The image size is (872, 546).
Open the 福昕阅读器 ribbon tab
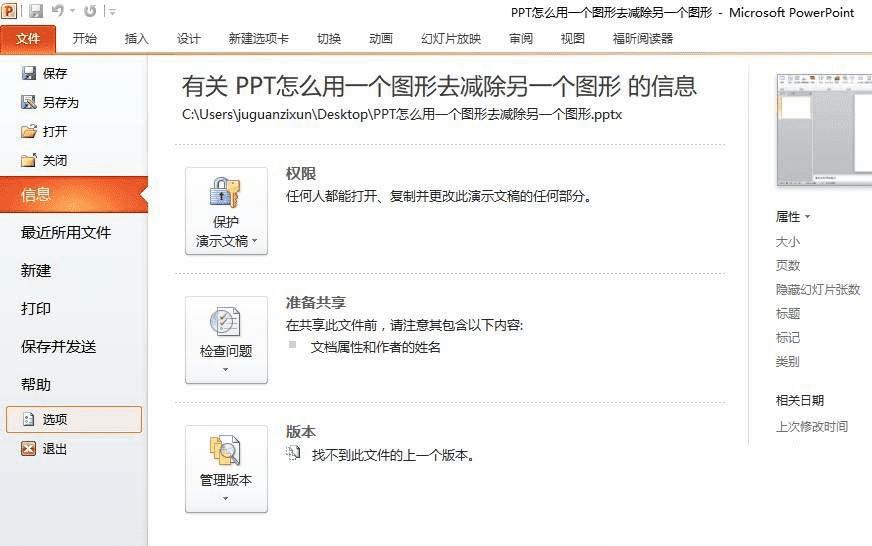click(643, 38)
